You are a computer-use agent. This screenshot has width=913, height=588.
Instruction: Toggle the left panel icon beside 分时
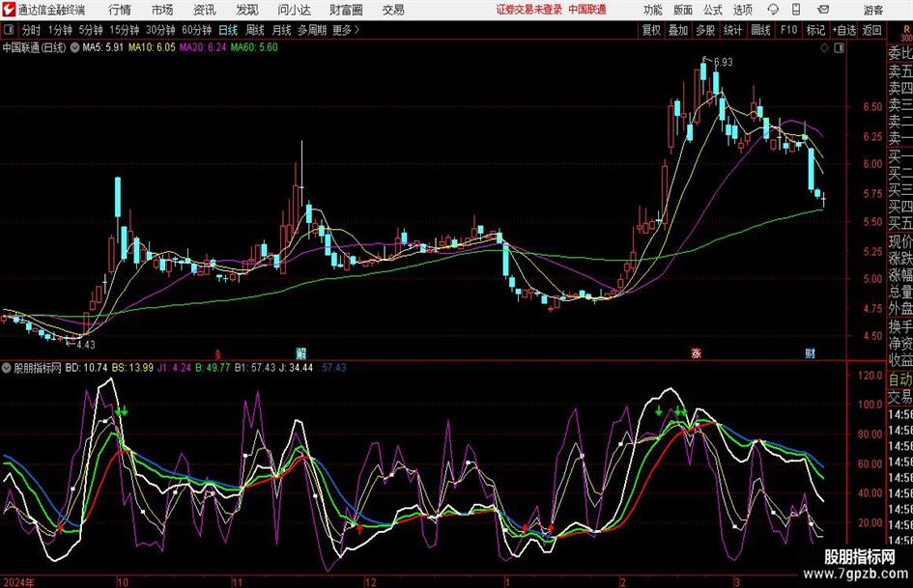(x=9, y=30)
